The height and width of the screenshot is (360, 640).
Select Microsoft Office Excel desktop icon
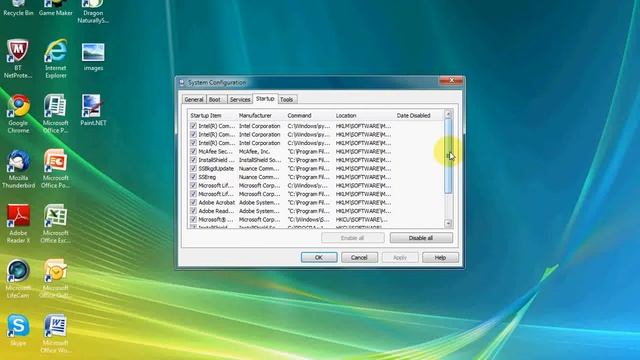coord(56,224)
